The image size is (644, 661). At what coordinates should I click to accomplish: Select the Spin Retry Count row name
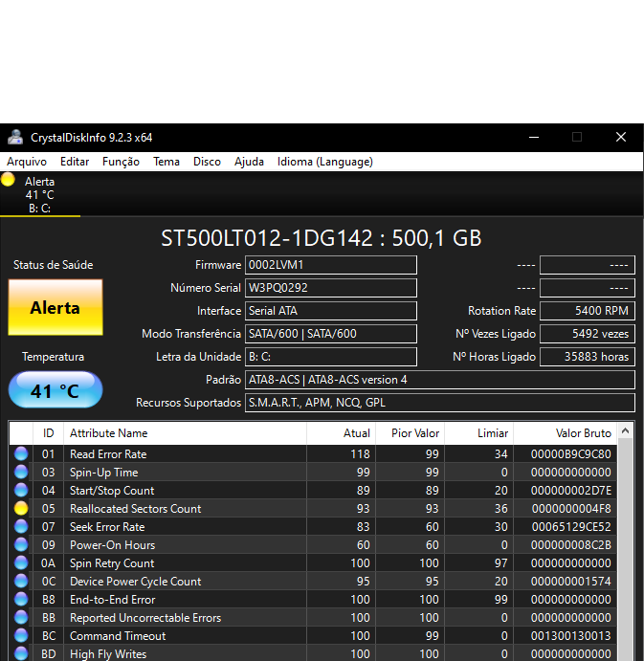112,563
